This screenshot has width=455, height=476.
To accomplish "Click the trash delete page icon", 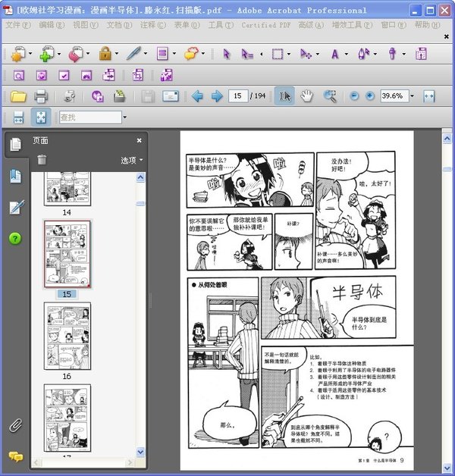I will [x=42, y=159].
